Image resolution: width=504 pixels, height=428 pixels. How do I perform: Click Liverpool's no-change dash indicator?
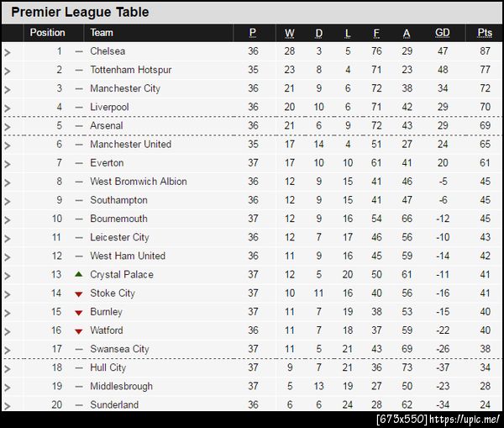(x=79, y=108)
